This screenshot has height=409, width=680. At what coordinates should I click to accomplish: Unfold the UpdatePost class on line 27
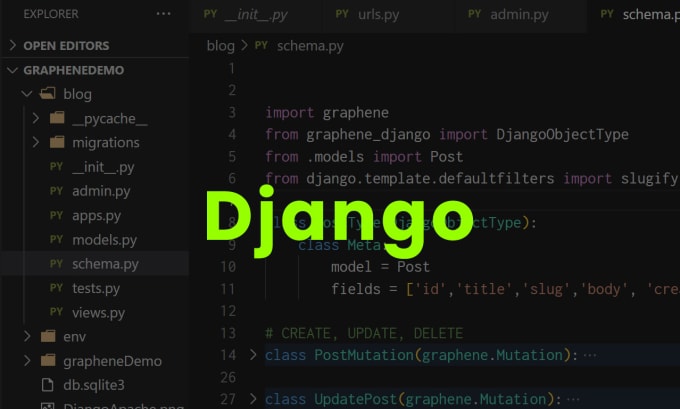253,399
